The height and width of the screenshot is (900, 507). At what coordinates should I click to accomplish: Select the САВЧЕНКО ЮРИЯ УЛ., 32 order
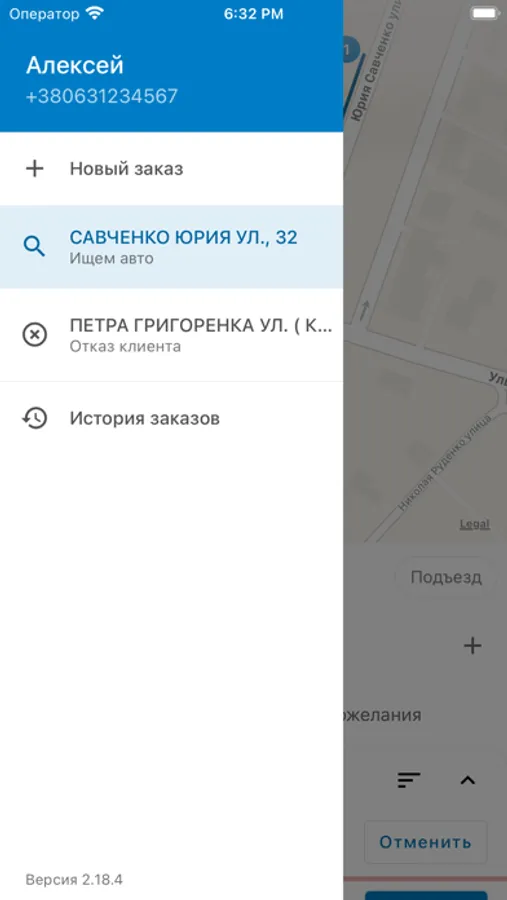[172, 247]
